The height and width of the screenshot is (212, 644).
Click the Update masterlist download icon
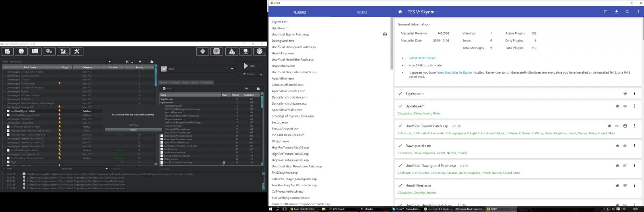(x=616, y=12)
